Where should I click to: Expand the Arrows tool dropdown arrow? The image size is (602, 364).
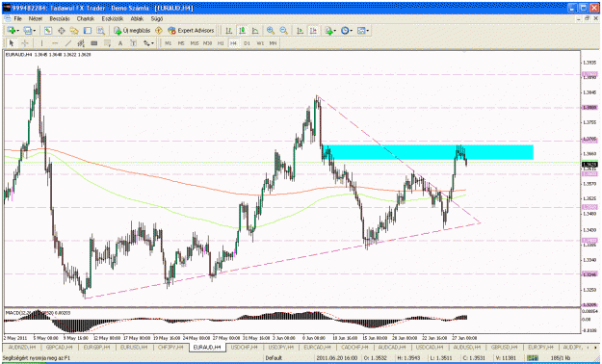click(x=152, y=43)
